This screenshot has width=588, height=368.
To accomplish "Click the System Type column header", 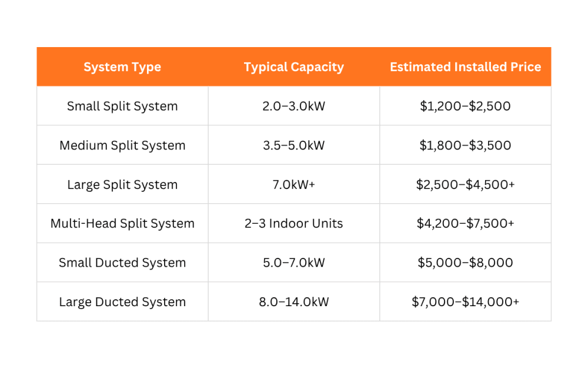I will pyautogui.click(x=122, y=67).
